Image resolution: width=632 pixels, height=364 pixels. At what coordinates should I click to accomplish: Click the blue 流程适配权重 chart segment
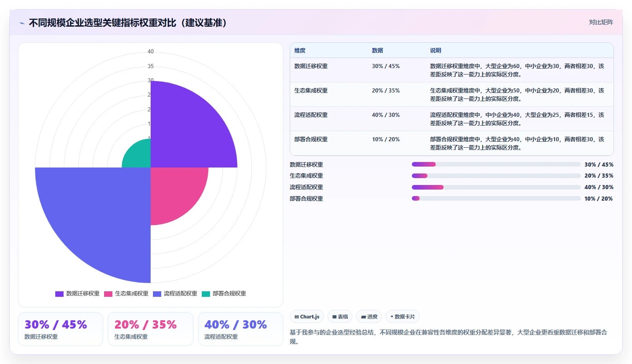click(101, 216)
